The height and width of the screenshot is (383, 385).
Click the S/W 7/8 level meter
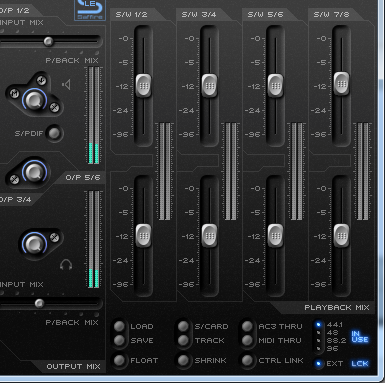pyautogui.click(x=363, y=171)
